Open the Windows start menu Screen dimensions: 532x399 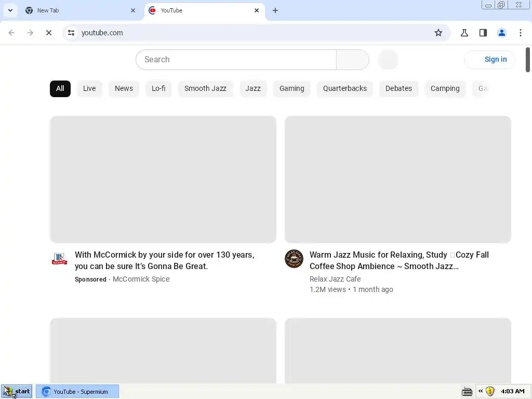point(17,392)
